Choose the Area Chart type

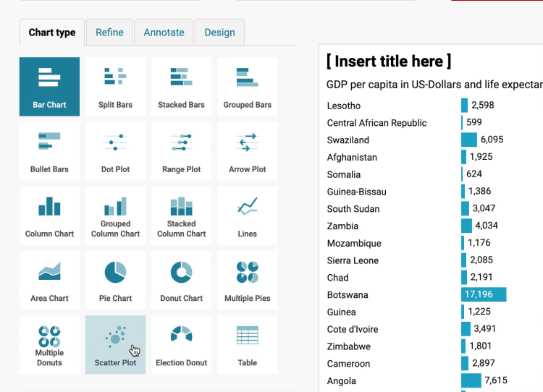(49, 280)
